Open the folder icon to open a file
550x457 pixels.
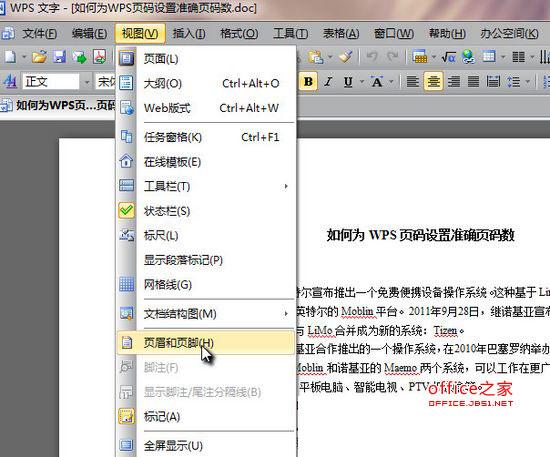[x=39, y=56]
